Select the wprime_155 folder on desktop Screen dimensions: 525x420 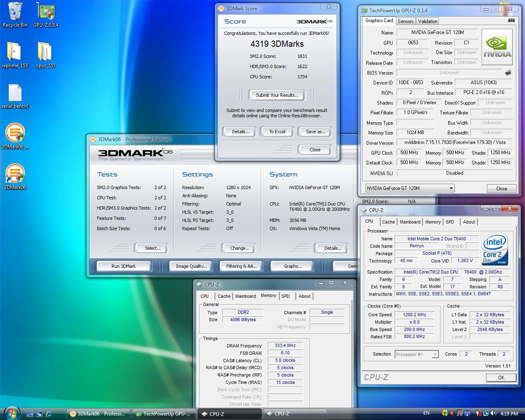pos(15,55)
